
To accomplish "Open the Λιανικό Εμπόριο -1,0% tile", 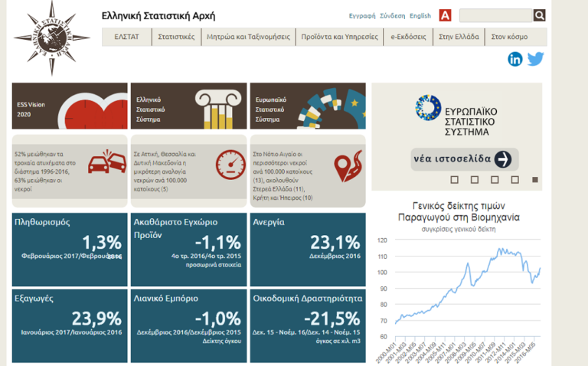I will pos(188,326).
